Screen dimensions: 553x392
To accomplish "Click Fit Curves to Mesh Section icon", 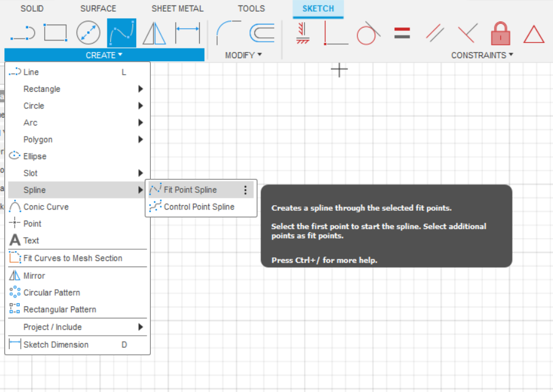I will pos(15,257).
